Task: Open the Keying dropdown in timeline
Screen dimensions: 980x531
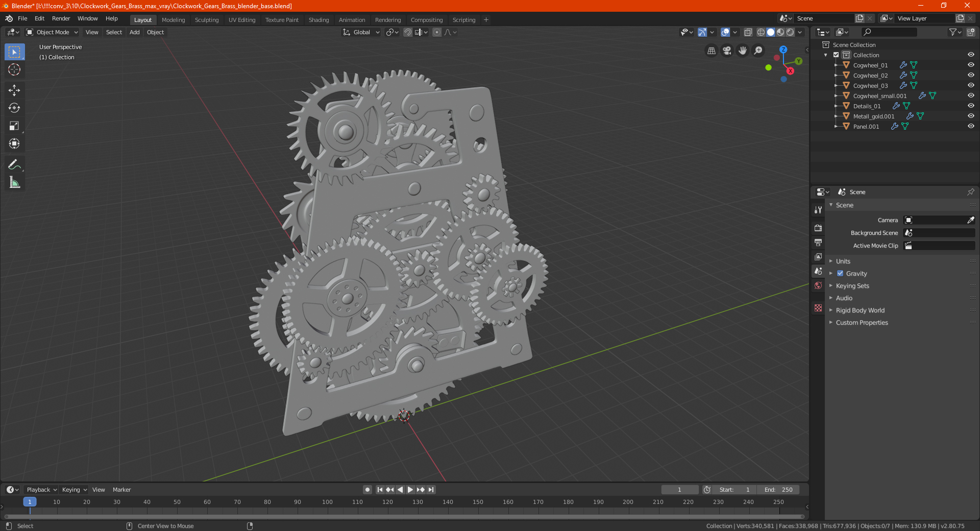Action: (x=74, y=490)
